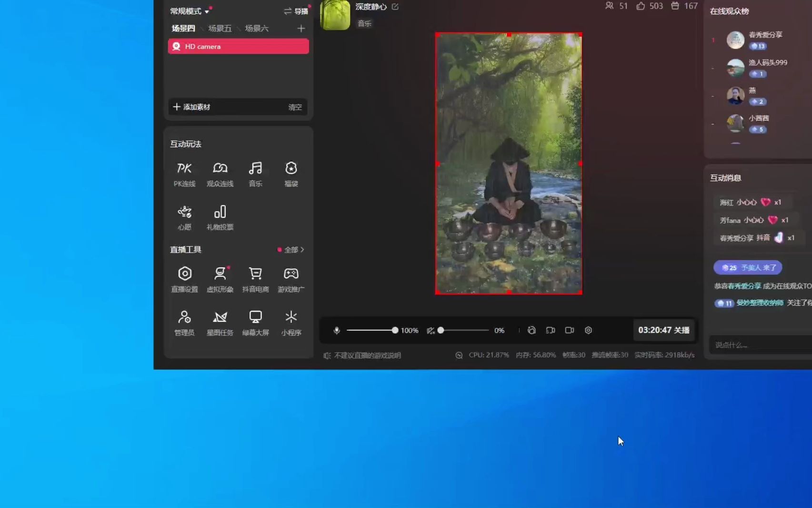This screenshot has height=508, width=812.
Task: Click the calendar icon beside 167
Action: pyautogui.click(x=675, y=6)
